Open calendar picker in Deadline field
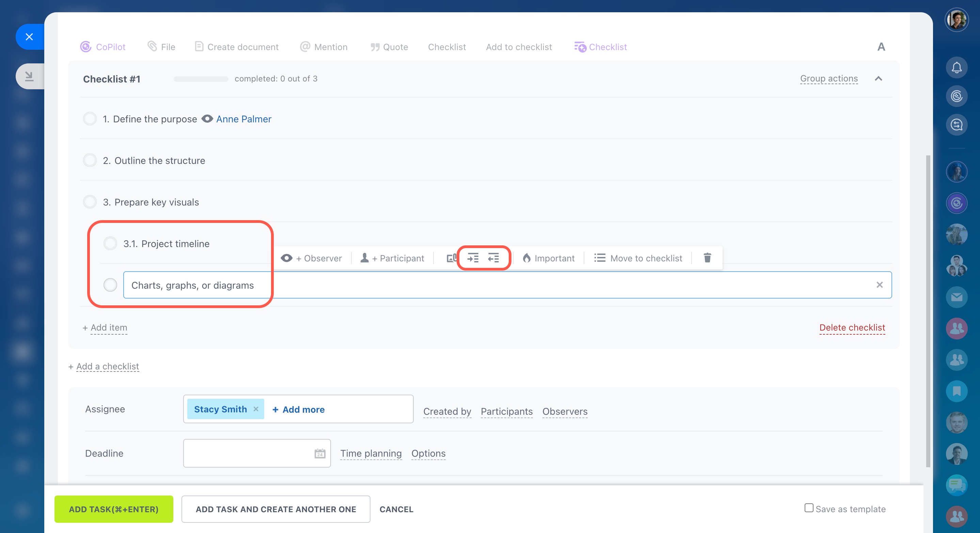Screen dimensions: 980x533 tap(319, 454)
